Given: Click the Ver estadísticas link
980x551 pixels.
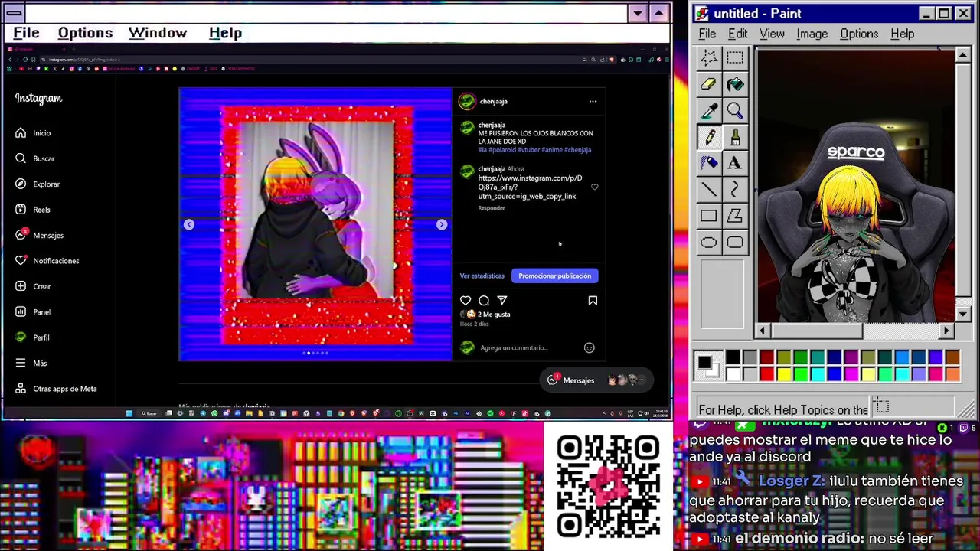Looking at the screenshot, I should (x=482, y=275).
